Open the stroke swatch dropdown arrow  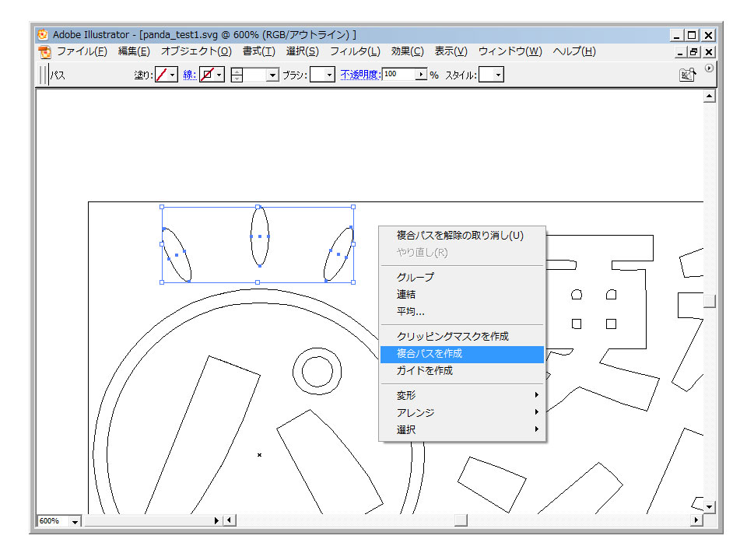219,75
